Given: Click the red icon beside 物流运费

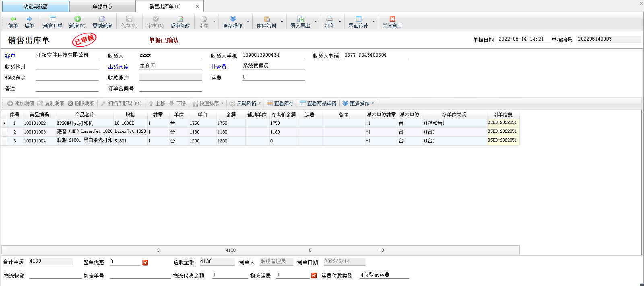Looking at the screenshot, I should 314,276.
